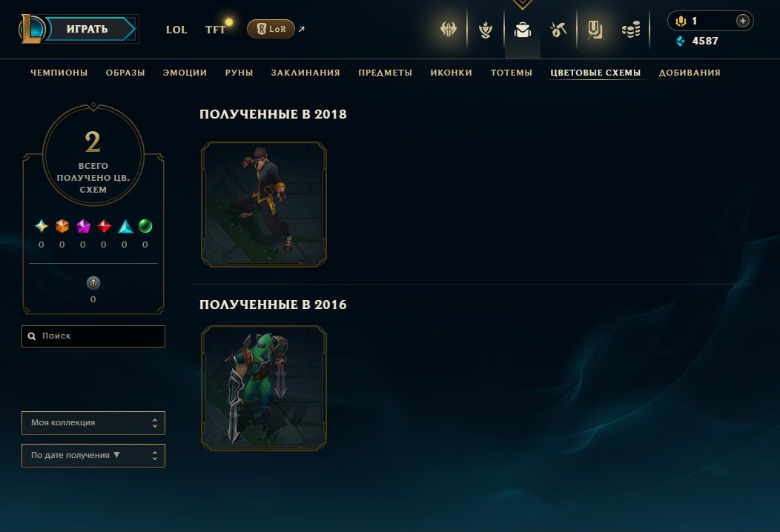The height and width of the screenshot is (532, 780).
Task: Open the Тотемы tab
Action: point(512,73)
